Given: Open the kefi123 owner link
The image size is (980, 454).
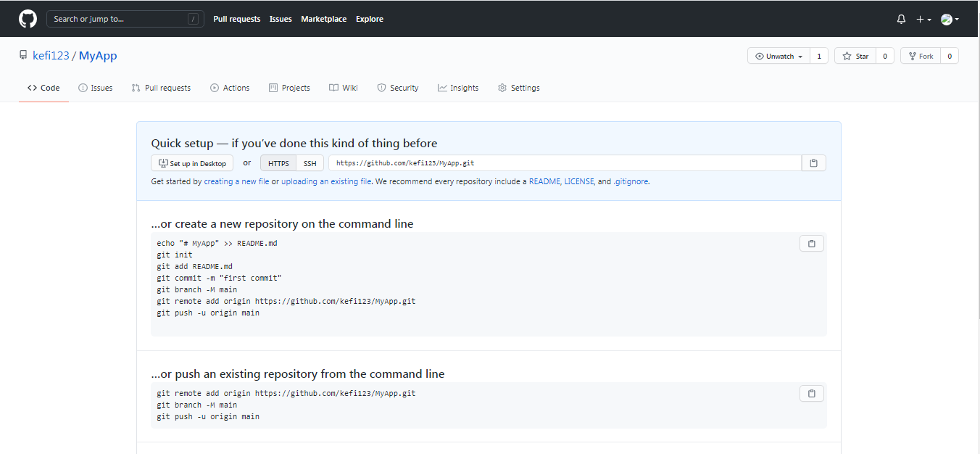Looking at the screenshot, I should tap(51, 56).
